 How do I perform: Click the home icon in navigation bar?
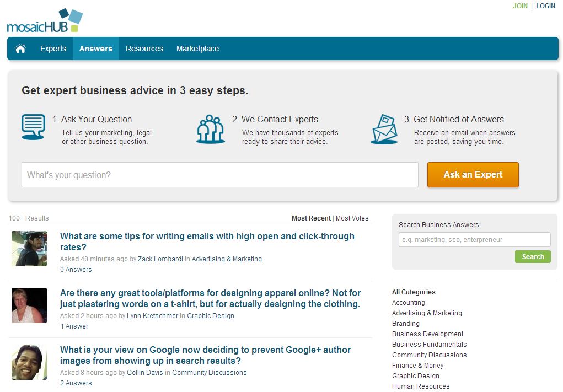coord(20,49)
